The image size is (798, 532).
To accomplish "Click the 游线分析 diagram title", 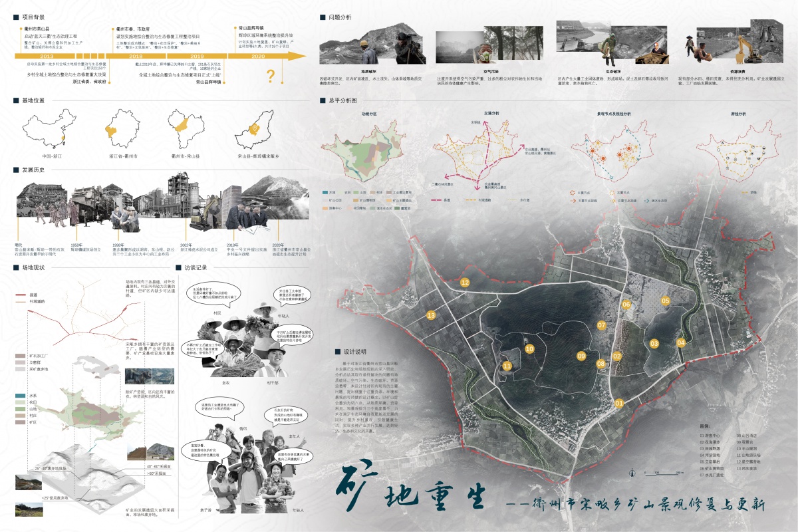I will tap(739, 114).
